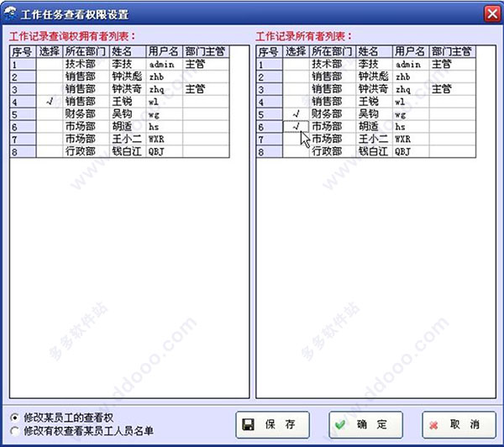Screen dimensions: 504x447
Task: Click the 确定 button
Action: [x=365, y=424]
